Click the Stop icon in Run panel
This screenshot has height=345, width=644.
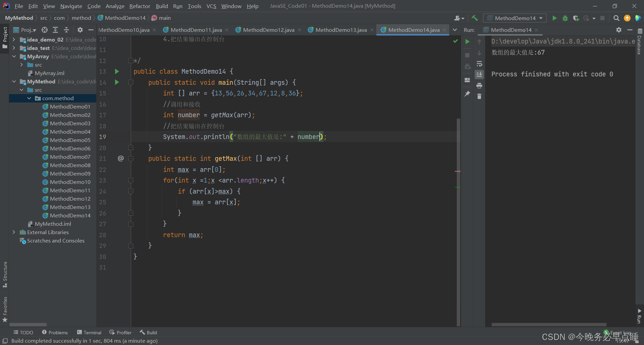(x=467, y=55)
